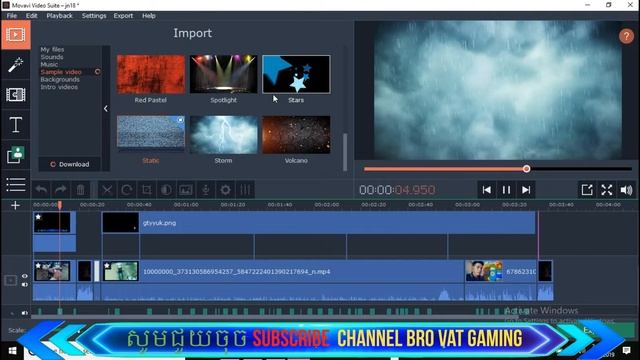Skip to next frame
The height and width of the screenshot is (360, 640).
[526, 190]
